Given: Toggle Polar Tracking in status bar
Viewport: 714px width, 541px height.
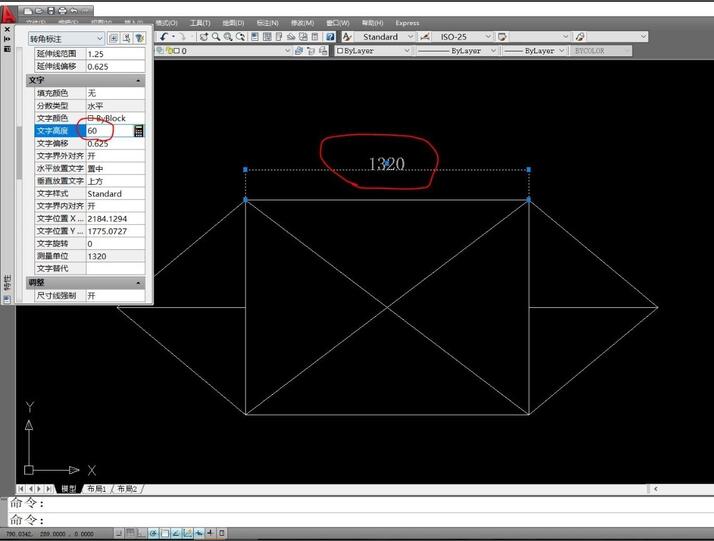Looking at the screenshot, I should [153, 533].
